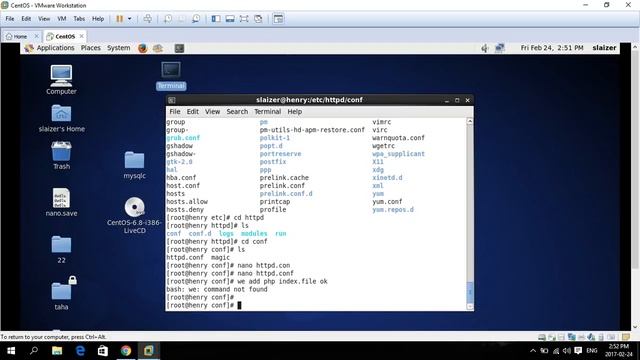Viewport: 640px width, 360px height.
Task: Select the folder named 22
Action: (x=61, y=249)
